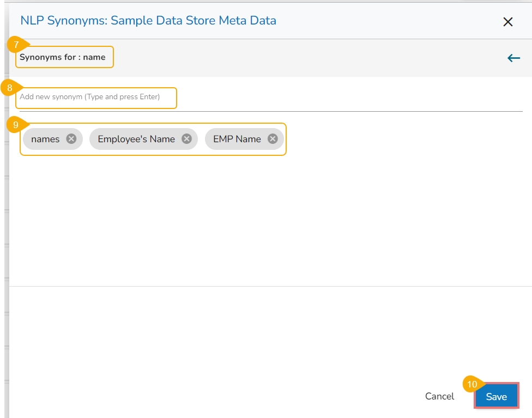Remove the "EMP Name" synonym chip

click(x=273, y=139)
